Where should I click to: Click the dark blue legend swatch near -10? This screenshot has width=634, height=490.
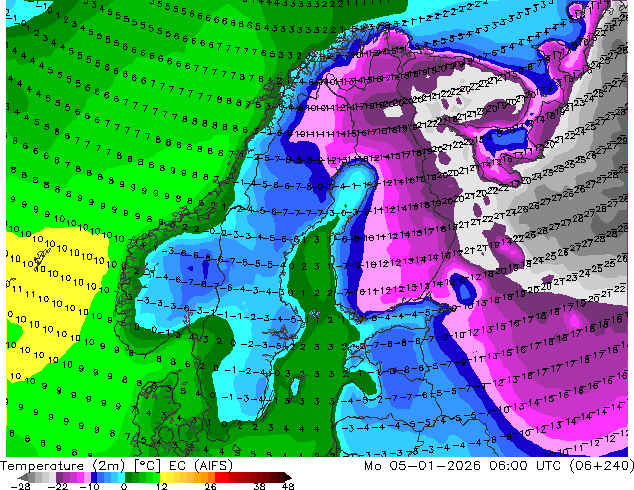pos(94,477)
